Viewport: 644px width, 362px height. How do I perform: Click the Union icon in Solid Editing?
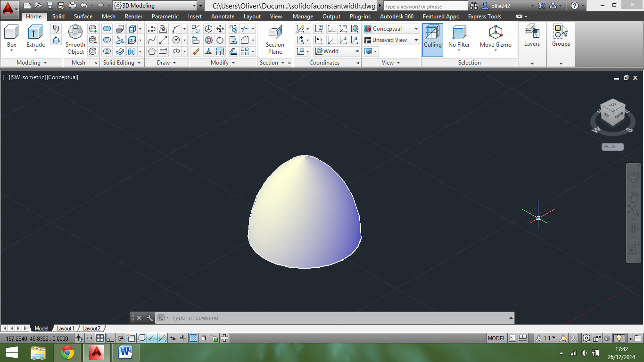tap(107, 29)
